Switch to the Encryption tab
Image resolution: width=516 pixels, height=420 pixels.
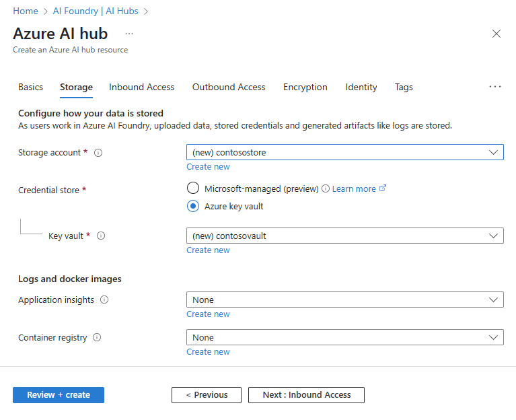[x=305, y=87]
